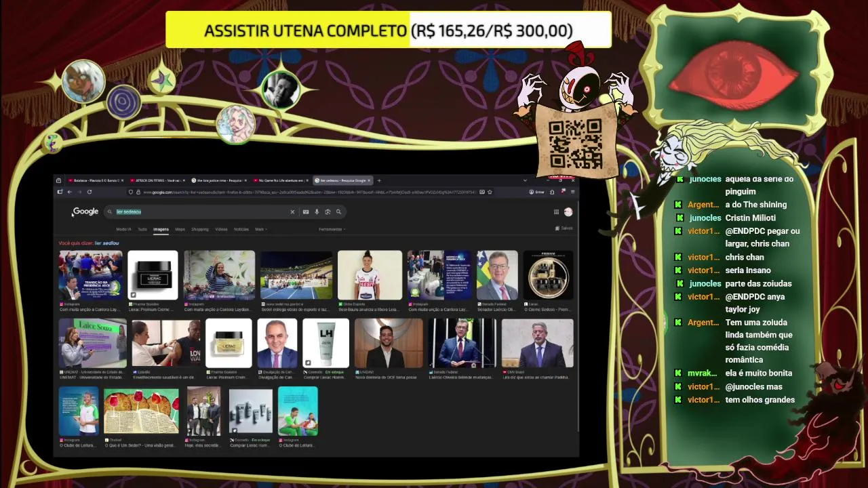Screen dimensions: 868x488
Task: Open the Transição na Presidência thumbnail
Action: point(90,275)
